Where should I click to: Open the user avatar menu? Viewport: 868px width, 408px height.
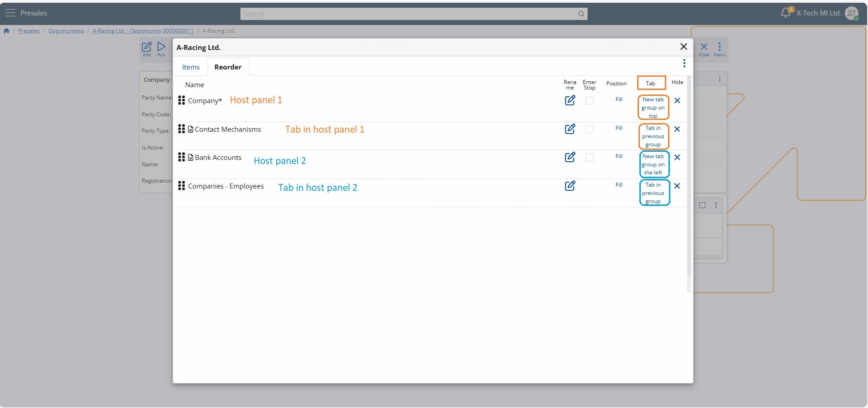click(852, 13)
